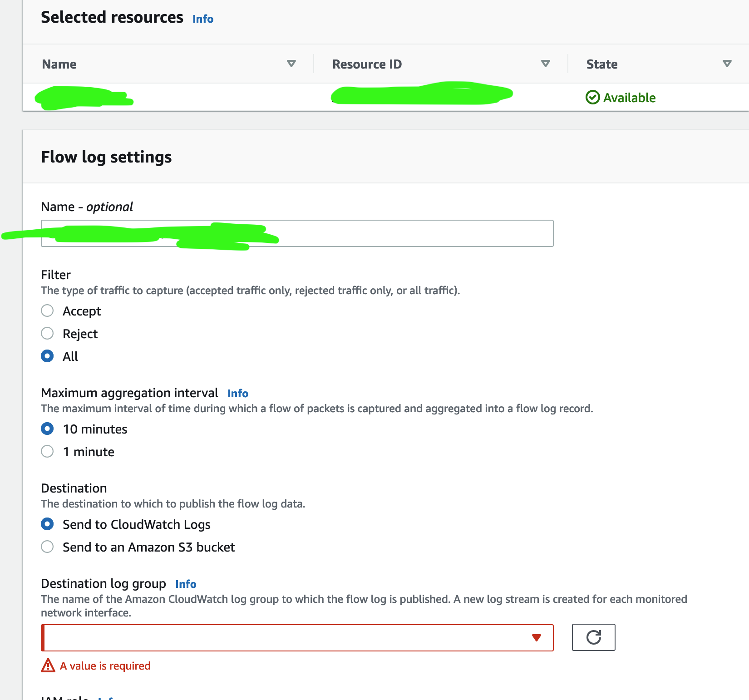Open Info link for Maximum aggregation interval
Screen dimensions: 749x700
tap(238, 394)
